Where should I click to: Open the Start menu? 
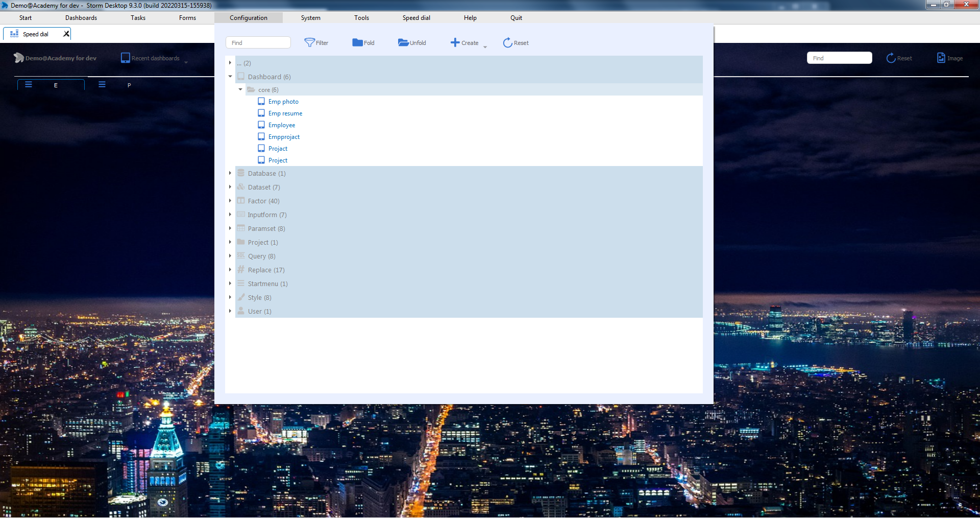click(26, 18)
